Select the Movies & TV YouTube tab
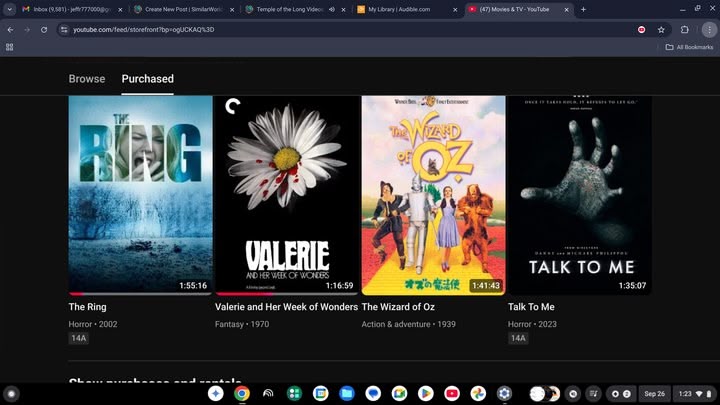The image size is (720, 405). click(514, 9)
